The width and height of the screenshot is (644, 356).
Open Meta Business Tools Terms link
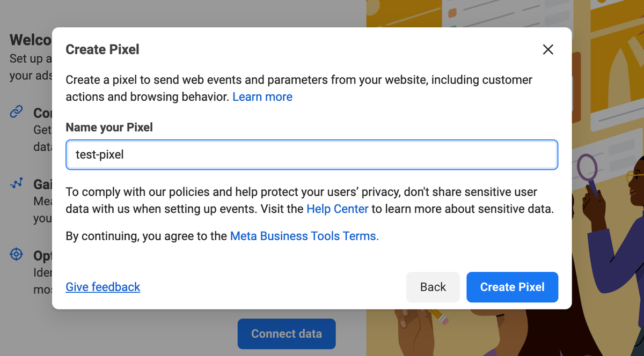click(x=304, y=236)
